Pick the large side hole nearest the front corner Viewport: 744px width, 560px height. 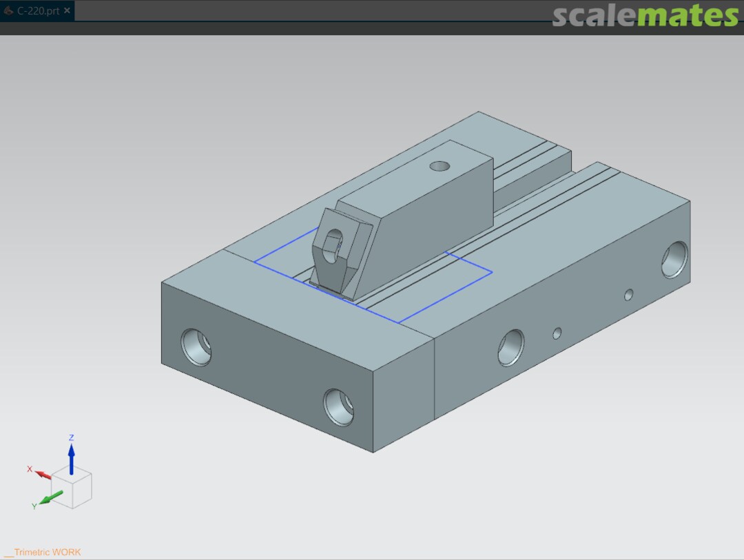point(510,347)
